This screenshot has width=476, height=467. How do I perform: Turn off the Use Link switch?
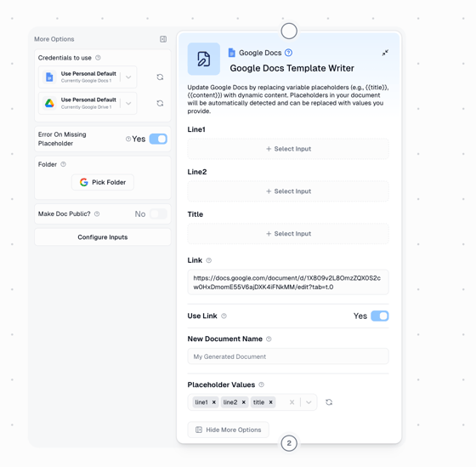(x=380, y=316)
